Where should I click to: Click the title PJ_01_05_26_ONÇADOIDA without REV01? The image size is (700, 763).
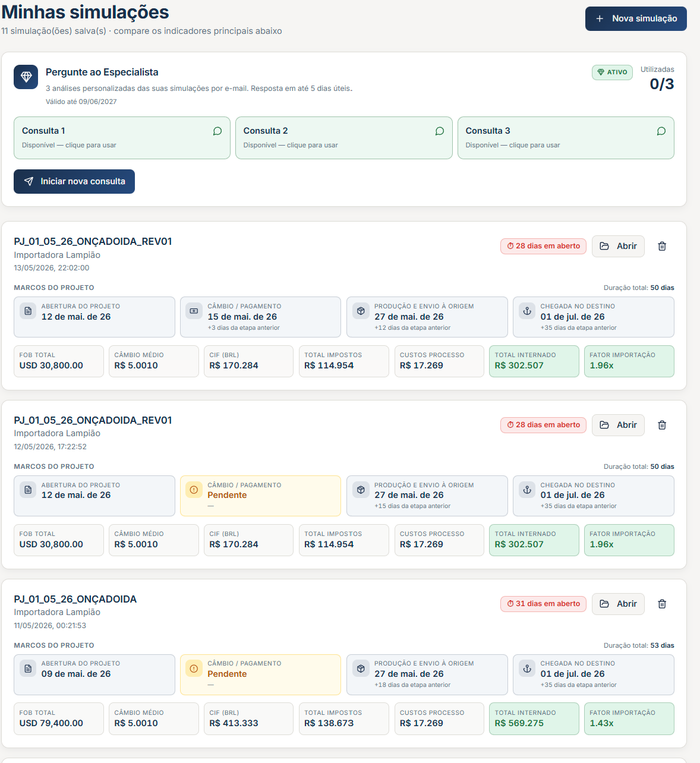pos(75,599)
